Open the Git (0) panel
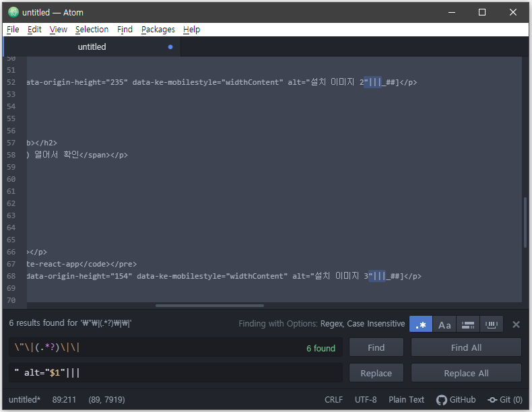532x412 pixels. pos(505,400)
